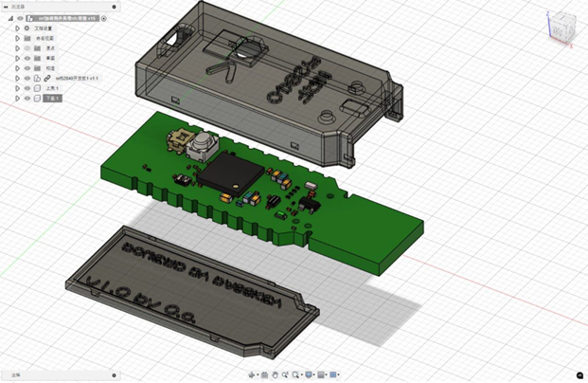588x383 pixels.
Task: Collapse the root assembly tree node
Action: (x=10, y=18)
